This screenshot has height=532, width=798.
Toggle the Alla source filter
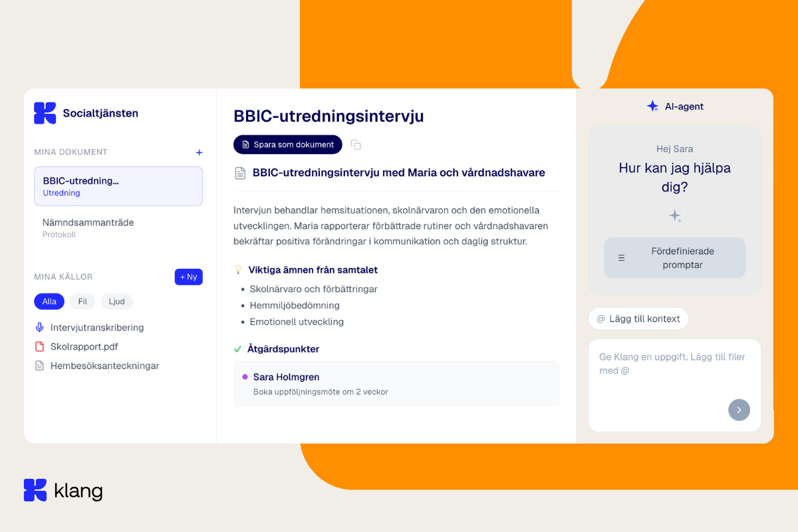click(49, 301)
